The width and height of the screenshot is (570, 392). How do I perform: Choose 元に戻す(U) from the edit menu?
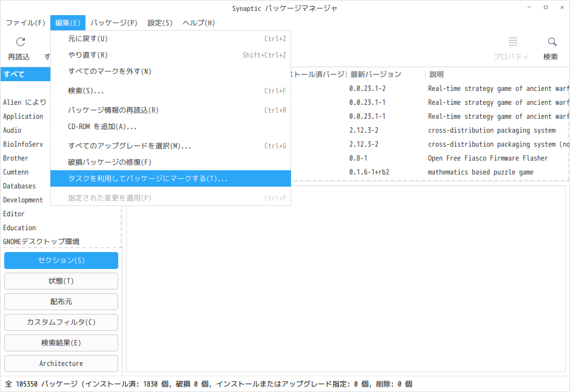pyautogui.click(x=170, y=39)
